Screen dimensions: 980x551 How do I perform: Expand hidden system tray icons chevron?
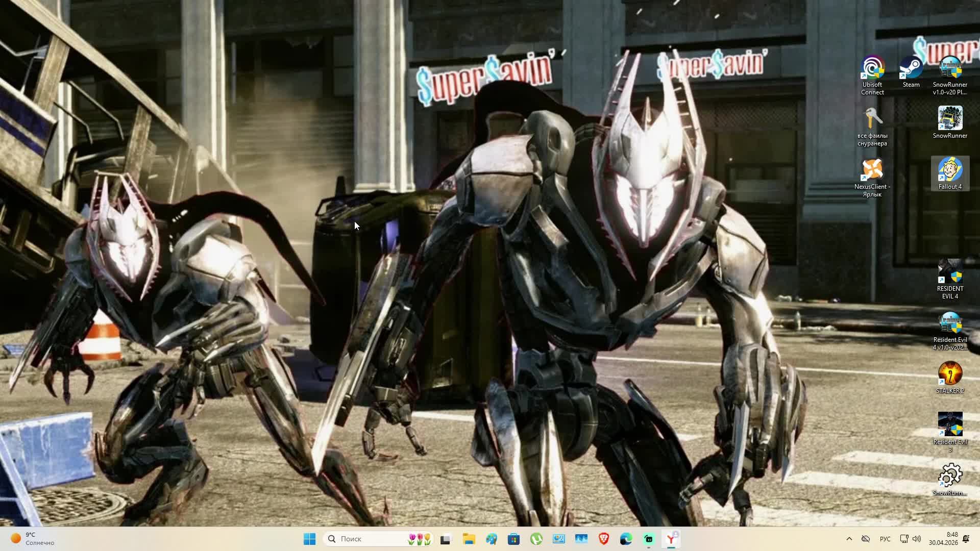849,539
